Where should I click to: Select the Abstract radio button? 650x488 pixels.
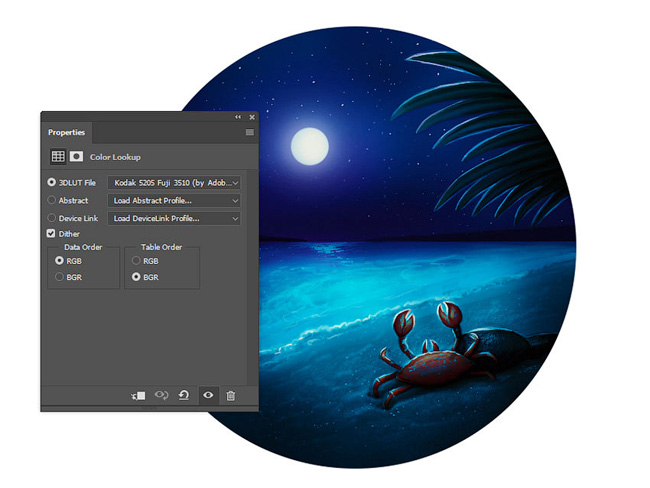(51, 200)
